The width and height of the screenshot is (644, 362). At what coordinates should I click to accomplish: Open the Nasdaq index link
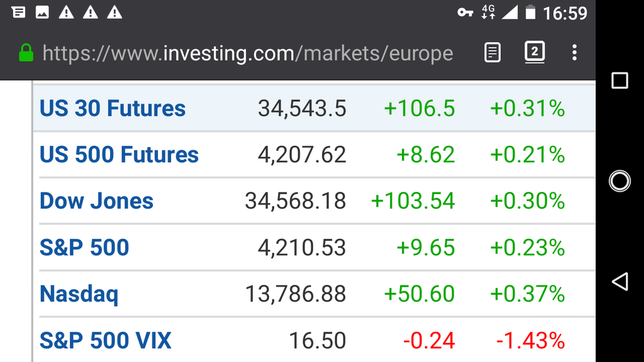[x=79, y=295]
